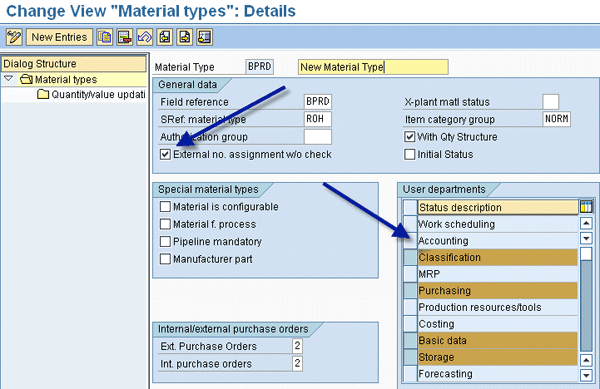This screenshot has height=389, width=600.
Task: Uncheck the With Qty Structure checkbox
Action: point(409,137)
